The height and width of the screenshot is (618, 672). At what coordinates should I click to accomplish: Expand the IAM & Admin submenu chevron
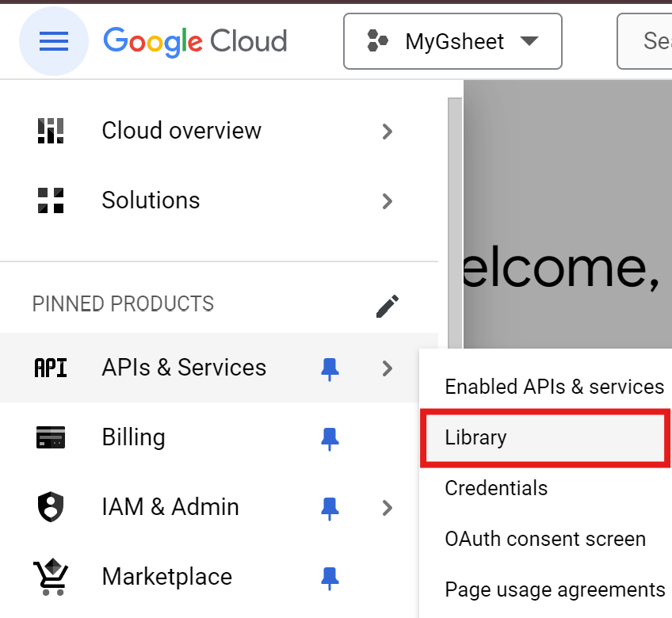click(387, 509)
